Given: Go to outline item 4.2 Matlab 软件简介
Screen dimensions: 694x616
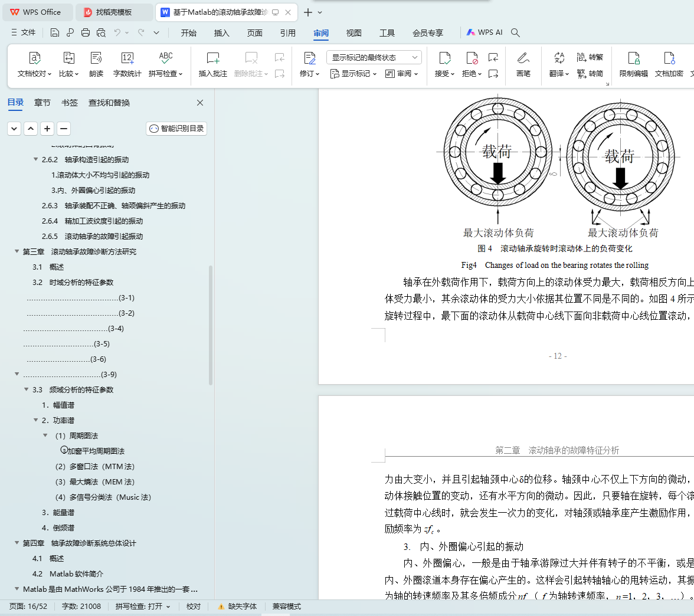Looking at the screenshot, I should 68,574.
